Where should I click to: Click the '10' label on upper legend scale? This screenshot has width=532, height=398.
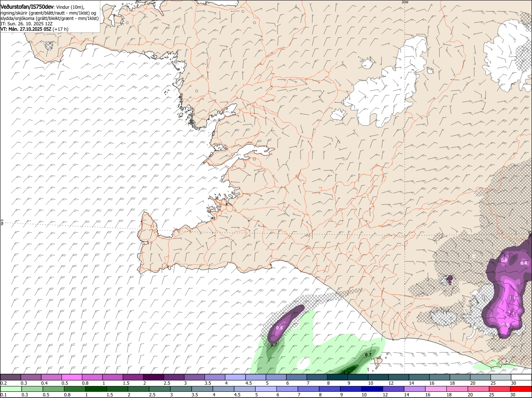click(371, 383)
